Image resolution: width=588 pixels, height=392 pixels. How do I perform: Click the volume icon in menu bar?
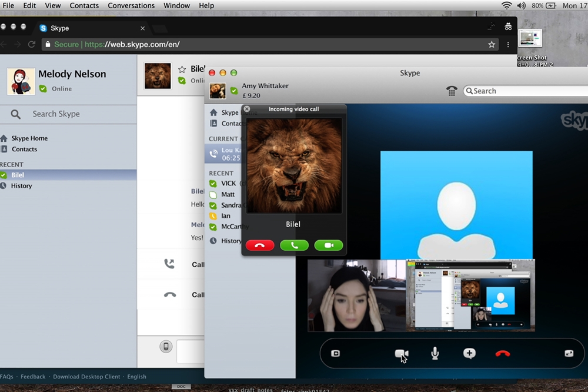click(521, 6)
